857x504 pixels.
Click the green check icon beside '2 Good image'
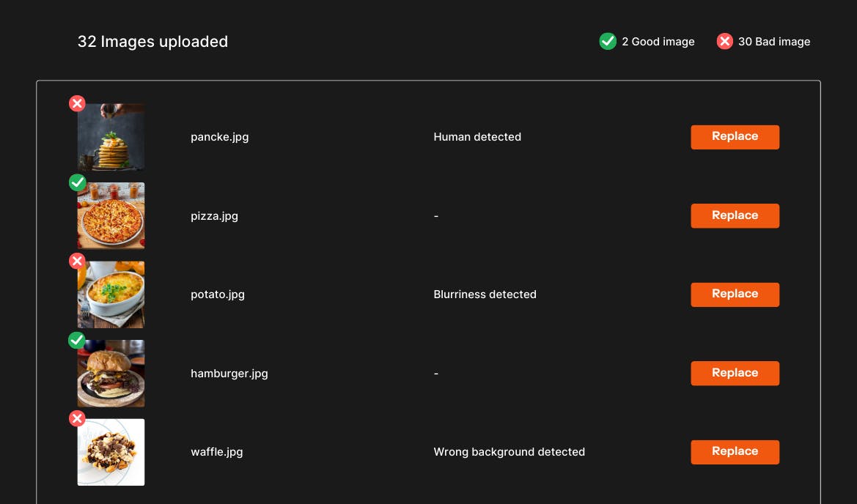click(x=608, y=42)
